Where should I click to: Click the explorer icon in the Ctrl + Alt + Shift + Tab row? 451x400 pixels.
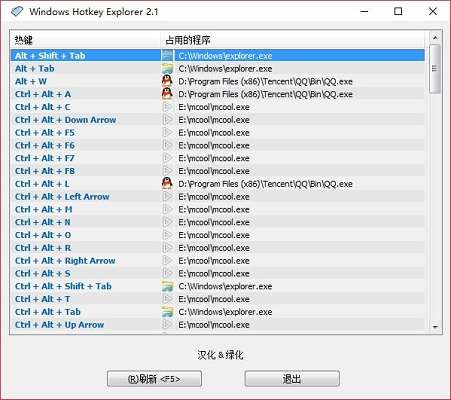tap(167, 286)
